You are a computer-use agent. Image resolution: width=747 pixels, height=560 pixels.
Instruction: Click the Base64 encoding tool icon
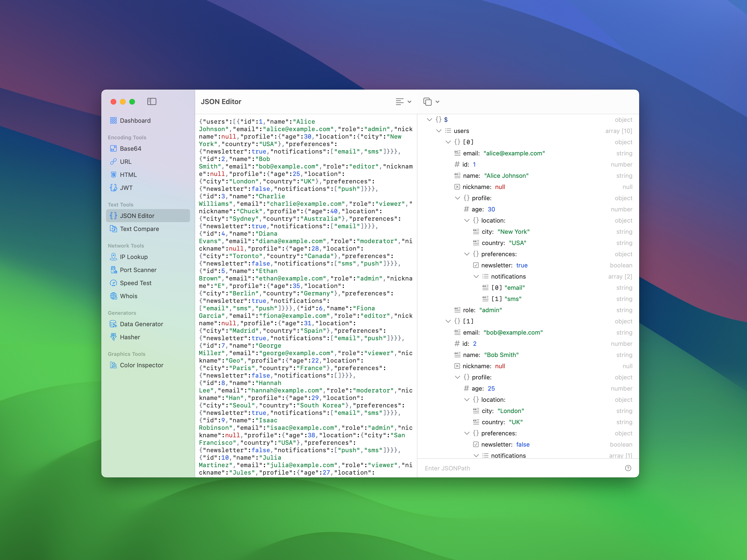113,149
